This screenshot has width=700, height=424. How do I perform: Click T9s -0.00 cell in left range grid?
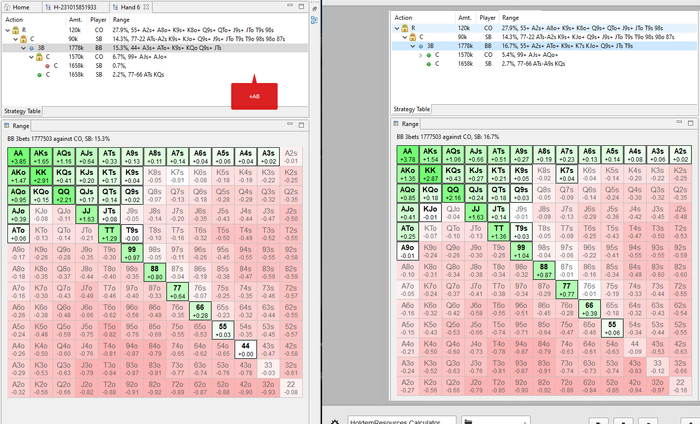point(132,234)
